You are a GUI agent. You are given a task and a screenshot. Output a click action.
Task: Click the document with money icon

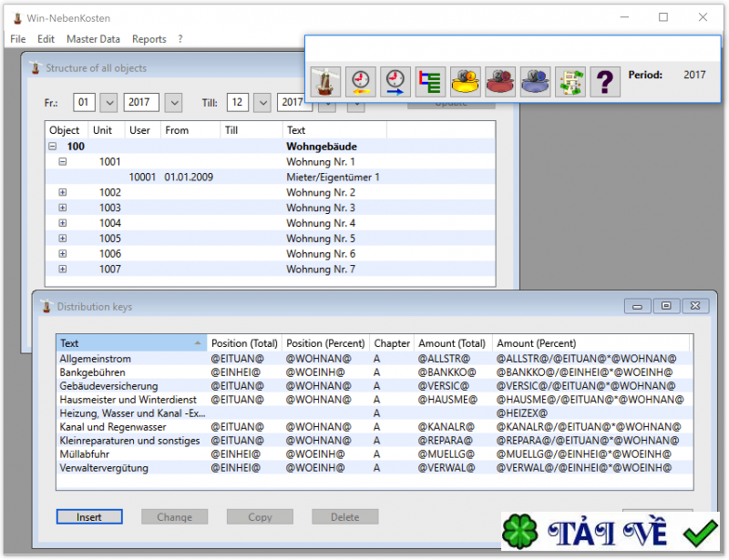[570, 82]
